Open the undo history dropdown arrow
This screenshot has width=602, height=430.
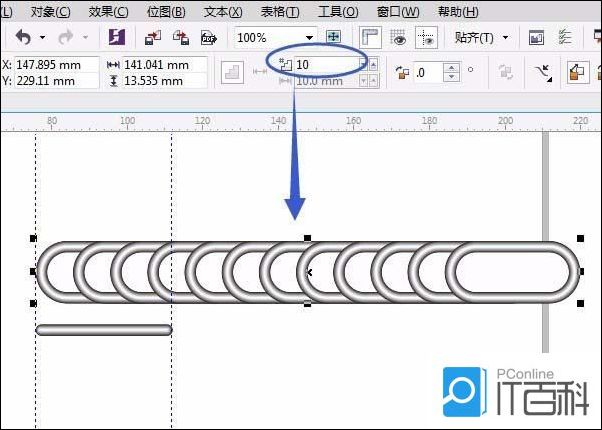pyautogui.click(x=43, y=37)
